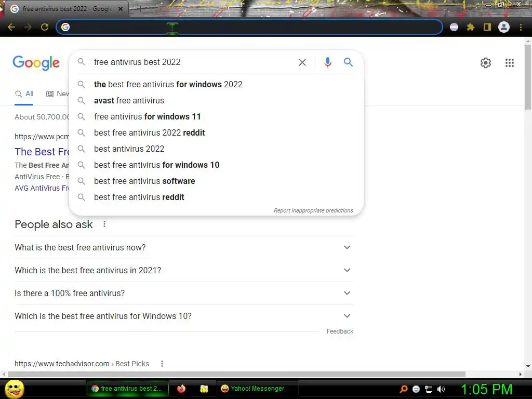This screenshot has height=399, width=532.
Task: Go back using the browser back arrow
Action: click(x=11, y=27)
